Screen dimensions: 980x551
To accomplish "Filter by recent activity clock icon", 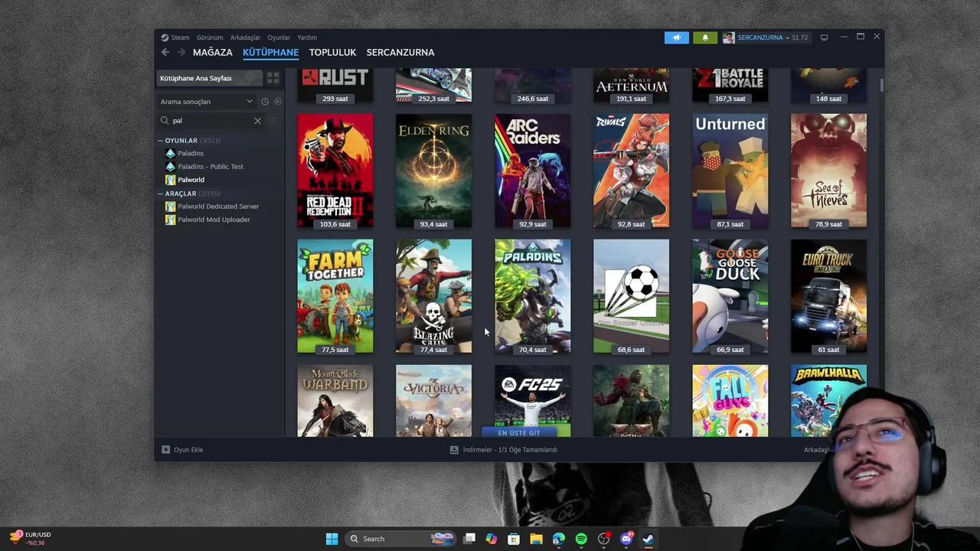I will point(265,101).
